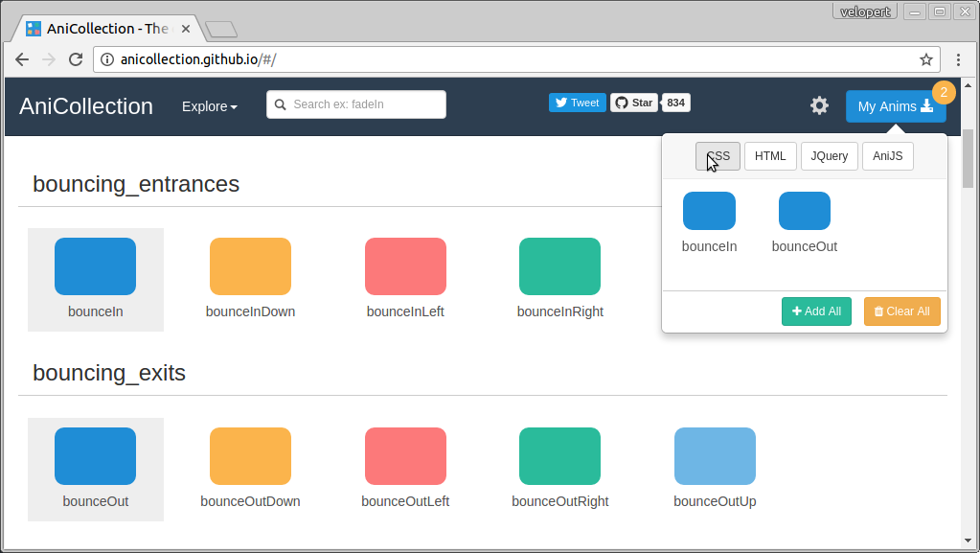Click the Tweet button with bird icon
The width and height of the screenshot is (980, 553).
[577, 103]
